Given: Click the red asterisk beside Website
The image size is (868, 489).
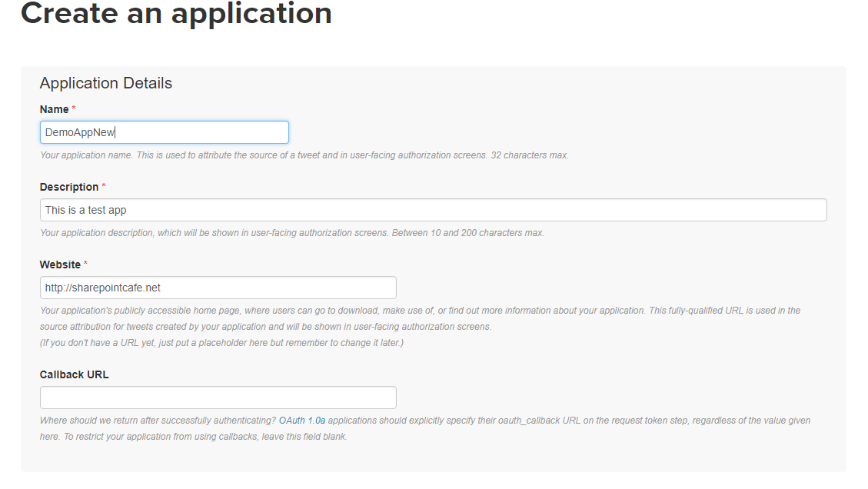Looking at the screenshot, I should tap(86, 264).
